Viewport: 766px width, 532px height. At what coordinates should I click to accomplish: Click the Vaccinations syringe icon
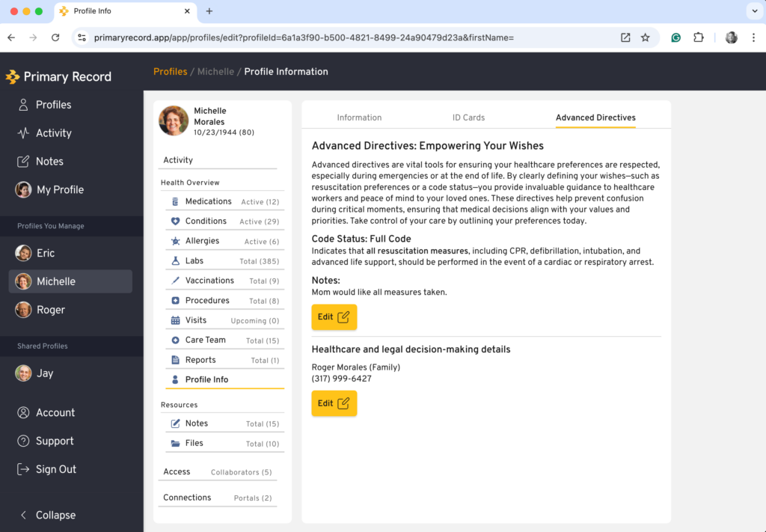(x=175, y=281)
